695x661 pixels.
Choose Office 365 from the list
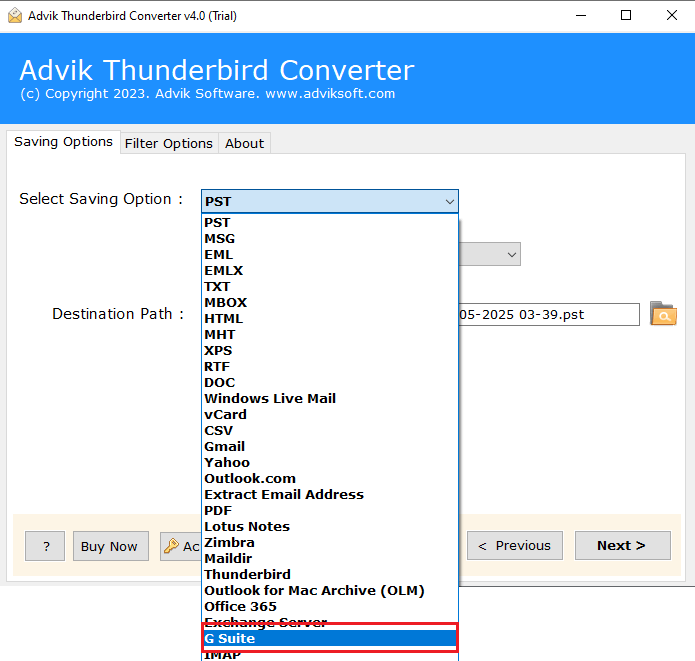point(330,606)
